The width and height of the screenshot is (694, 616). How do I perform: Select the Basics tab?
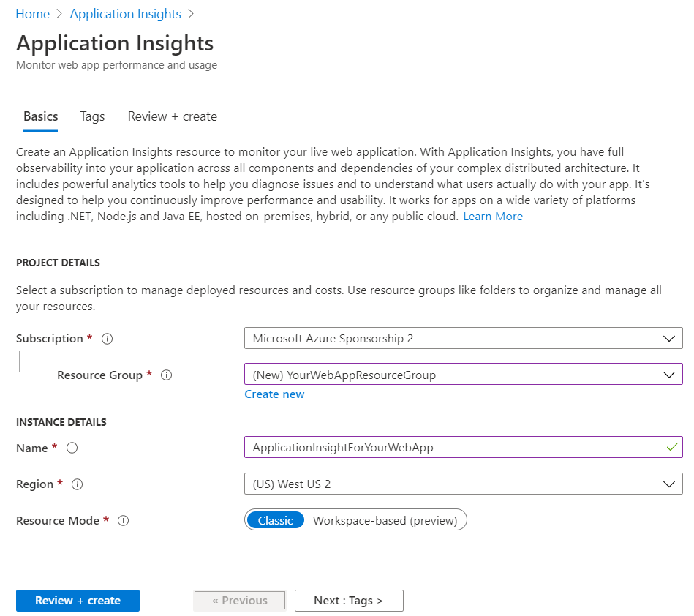coord(40,116)
